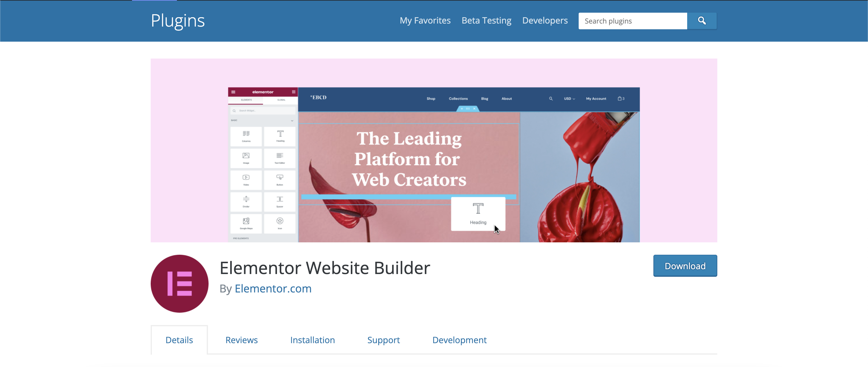Select the Details tab below plugin title

tap(178, 340)
